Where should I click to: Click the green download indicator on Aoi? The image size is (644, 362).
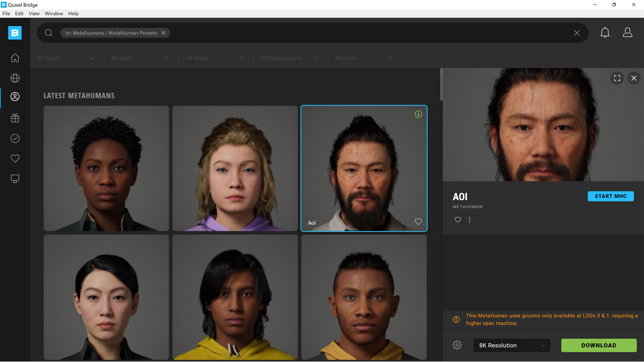(x=418, y=114)
